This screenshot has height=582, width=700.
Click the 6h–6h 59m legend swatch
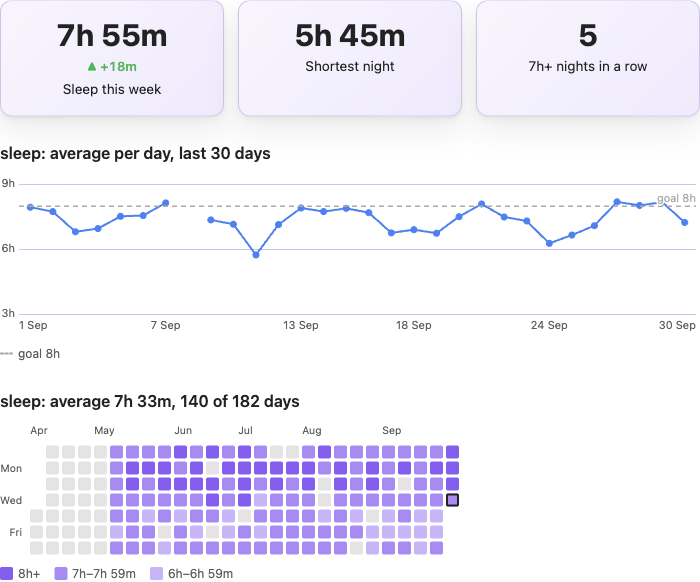point(157,574)
